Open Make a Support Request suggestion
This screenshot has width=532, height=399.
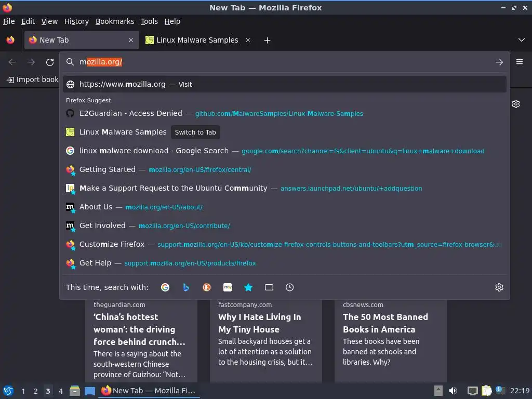point(284,188)
